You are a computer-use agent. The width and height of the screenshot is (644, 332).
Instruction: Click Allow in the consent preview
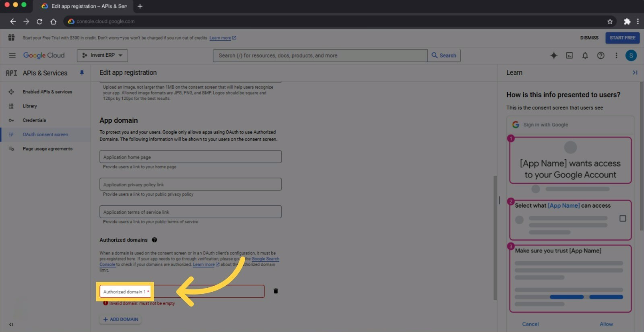[x=606, y=324]
